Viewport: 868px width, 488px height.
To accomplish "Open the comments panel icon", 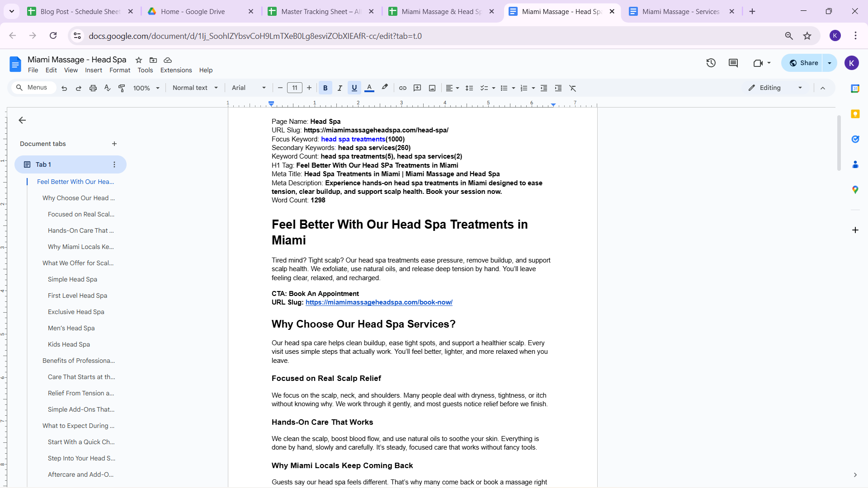I will (733, 63).
